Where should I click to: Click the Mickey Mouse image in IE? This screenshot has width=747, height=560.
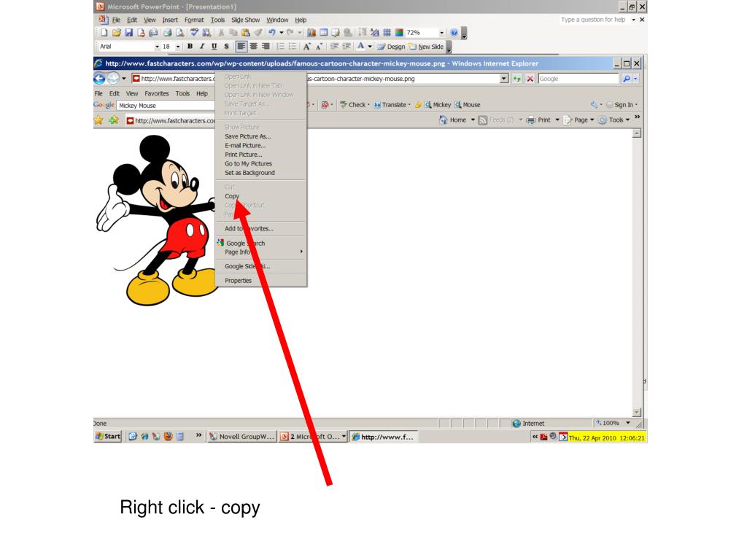(156, 219)
